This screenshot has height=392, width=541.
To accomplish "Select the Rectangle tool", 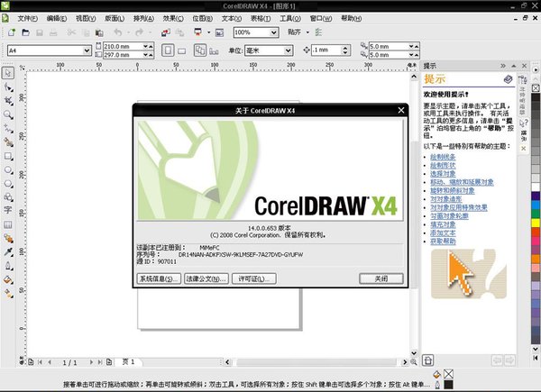I will 8,156.
